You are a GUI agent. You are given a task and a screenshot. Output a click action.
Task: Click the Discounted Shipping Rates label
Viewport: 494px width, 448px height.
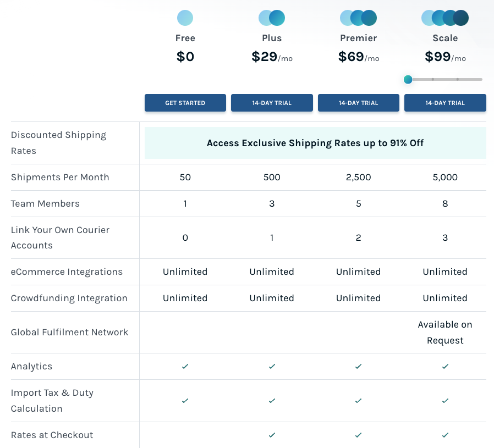[58, 143]
